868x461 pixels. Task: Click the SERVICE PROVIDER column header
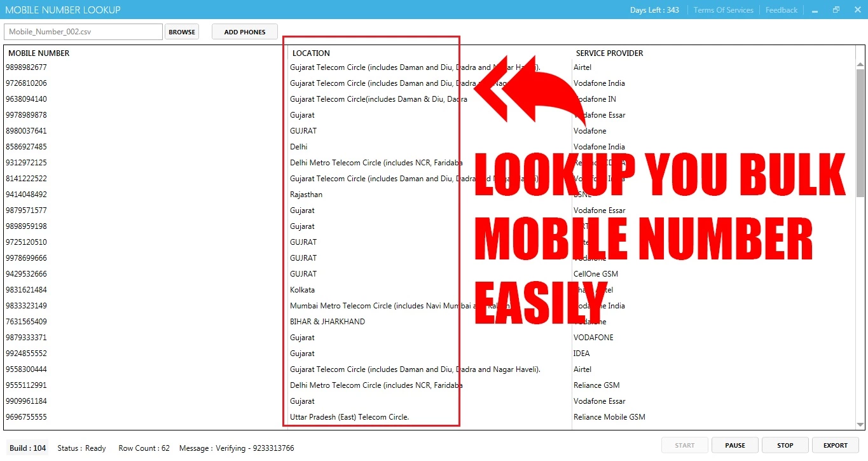pyautogui.click(x=609, y=53)
